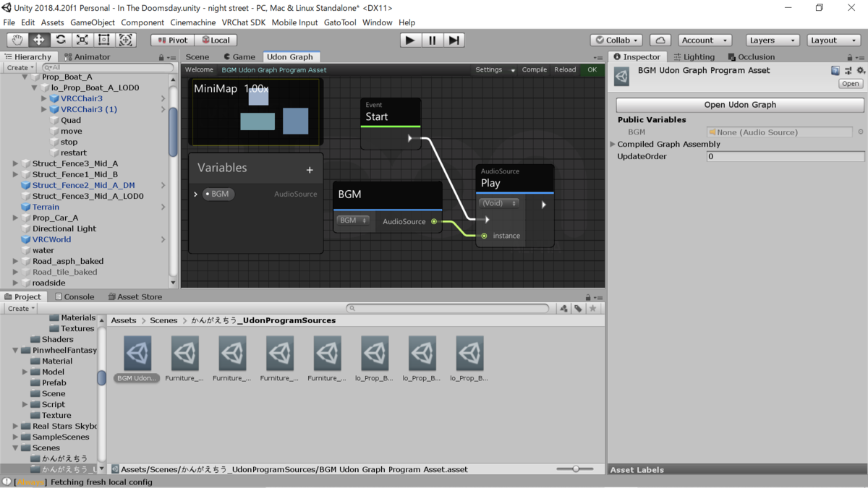Image resolution: width=868 pixels, height=488 pixels.
Task: Open the object picker for BGM field
Action: tap(860, 132)
